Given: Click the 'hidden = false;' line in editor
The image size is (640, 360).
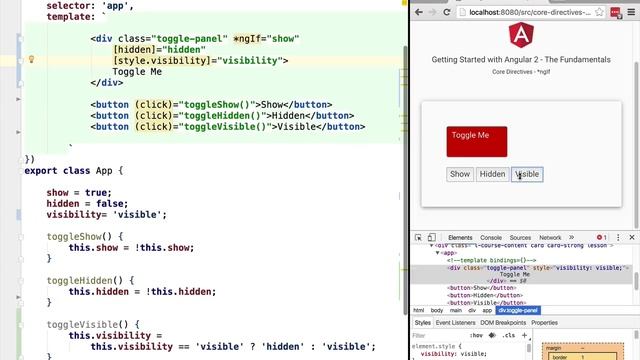Looking at the screenshot, I should [87, 204].
